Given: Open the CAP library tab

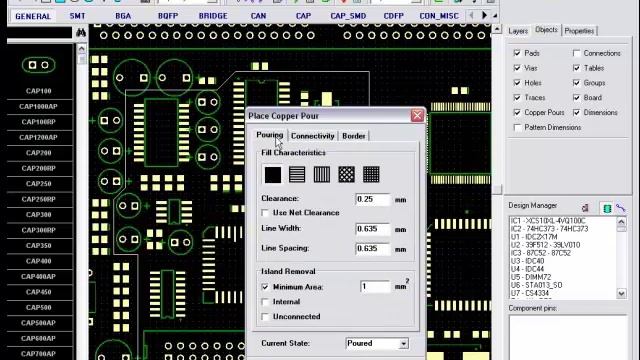Looking at the screenshot, I should (303, 16).
